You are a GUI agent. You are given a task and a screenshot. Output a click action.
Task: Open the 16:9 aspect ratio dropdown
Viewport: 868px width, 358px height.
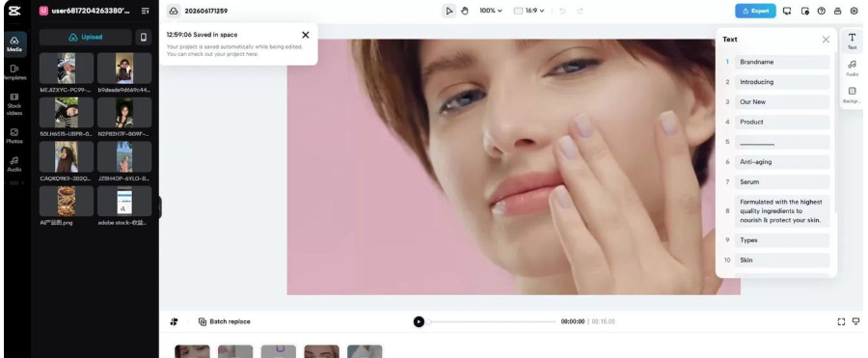click(529, 11)
